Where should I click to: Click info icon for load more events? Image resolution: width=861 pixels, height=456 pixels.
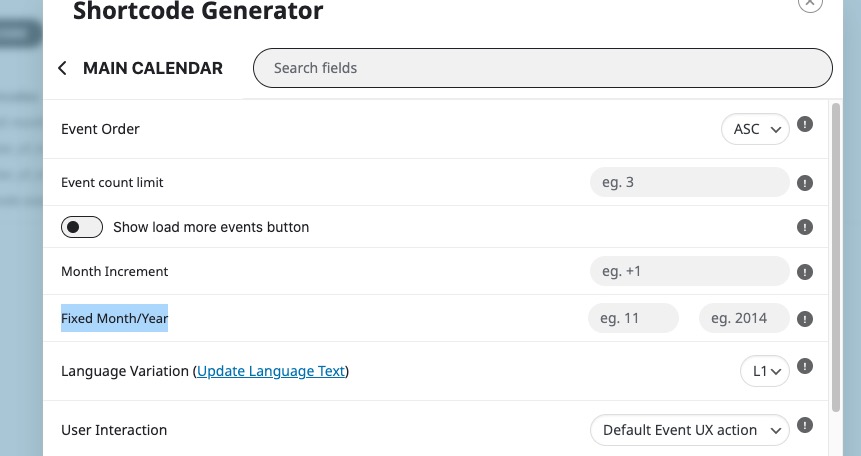coord(804,227)
